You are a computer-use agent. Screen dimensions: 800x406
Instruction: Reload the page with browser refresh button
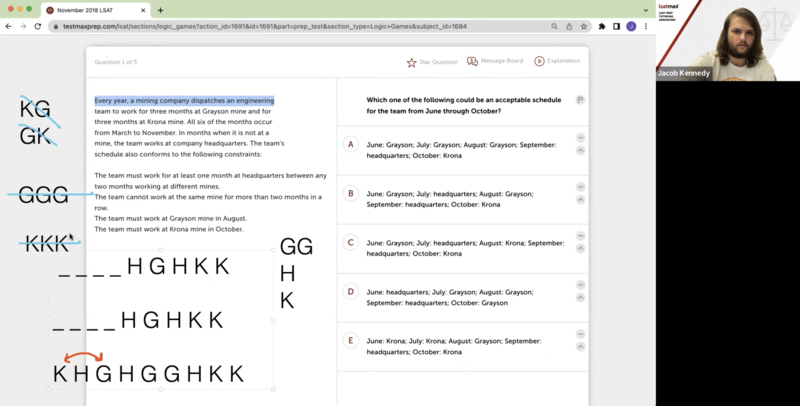[x=36, y=26]
